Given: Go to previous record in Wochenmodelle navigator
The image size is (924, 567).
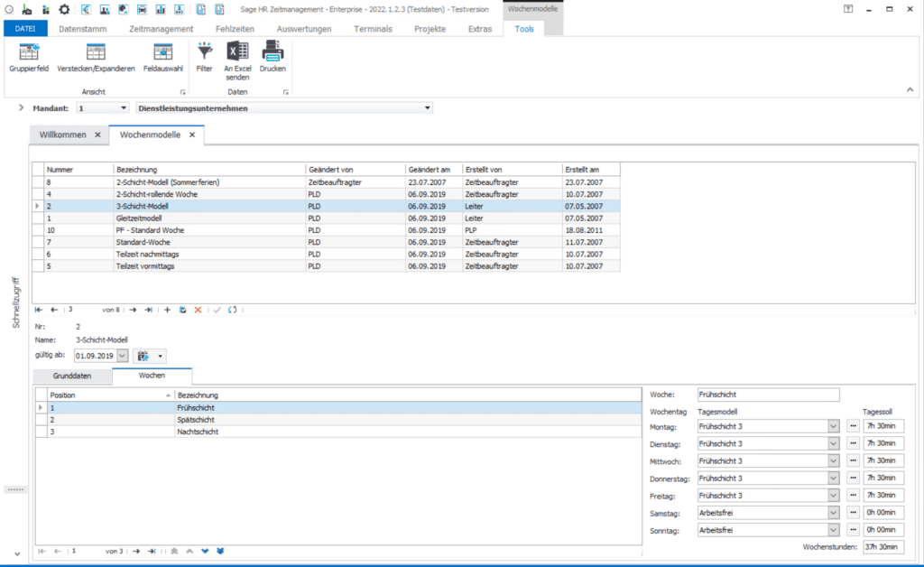Looking at the screenshot, I should click(54, 310).
